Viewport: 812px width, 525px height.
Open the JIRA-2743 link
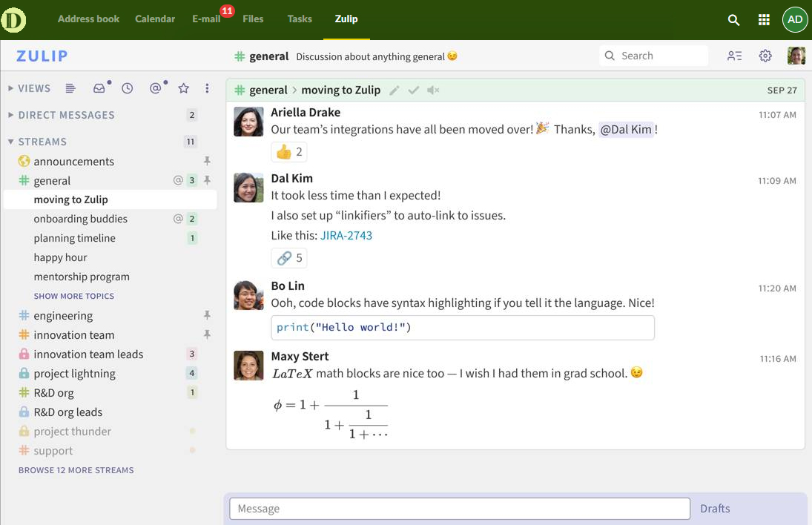[346, 236]
